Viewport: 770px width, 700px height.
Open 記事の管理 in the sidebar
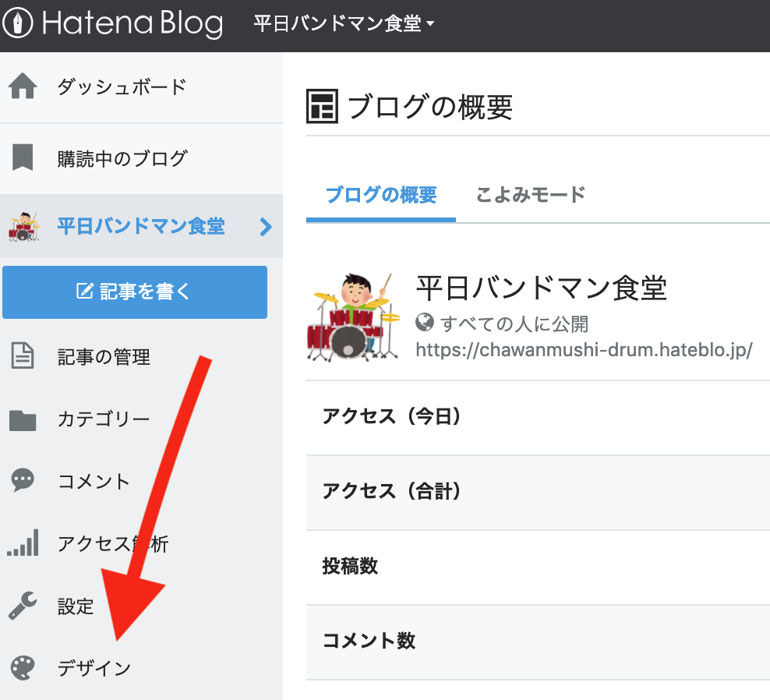tap(104, 357)
